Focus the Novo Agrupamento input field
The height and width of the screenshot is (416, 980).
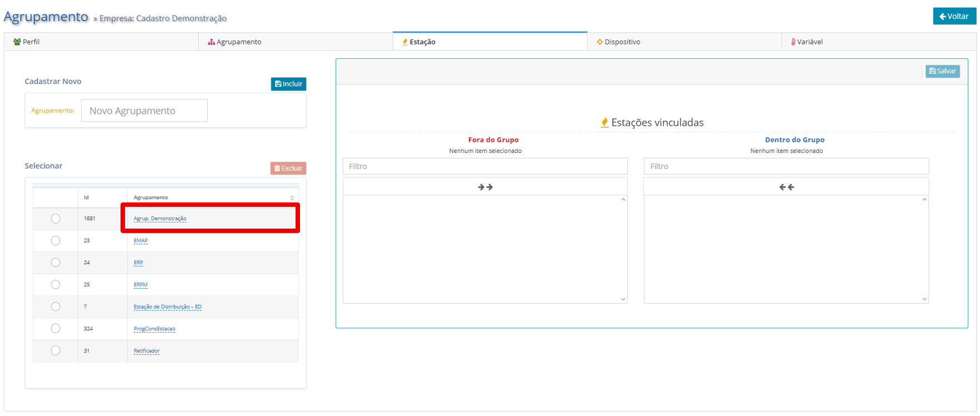pos(144,111)
